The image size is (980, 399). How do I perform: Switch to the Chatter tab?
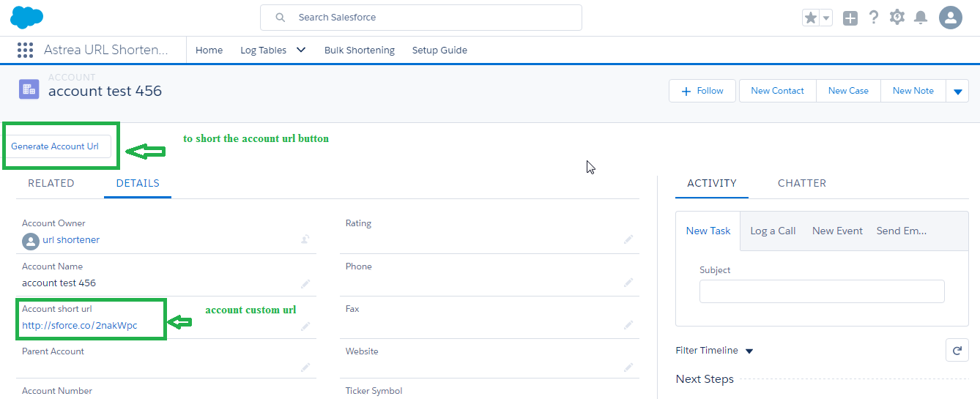pos(801,183)
